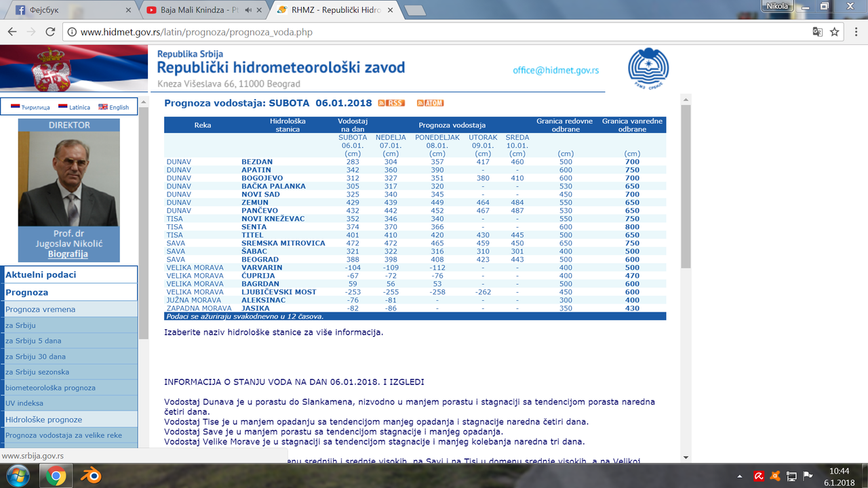Click the site info icon in address bar

[71, 32]
